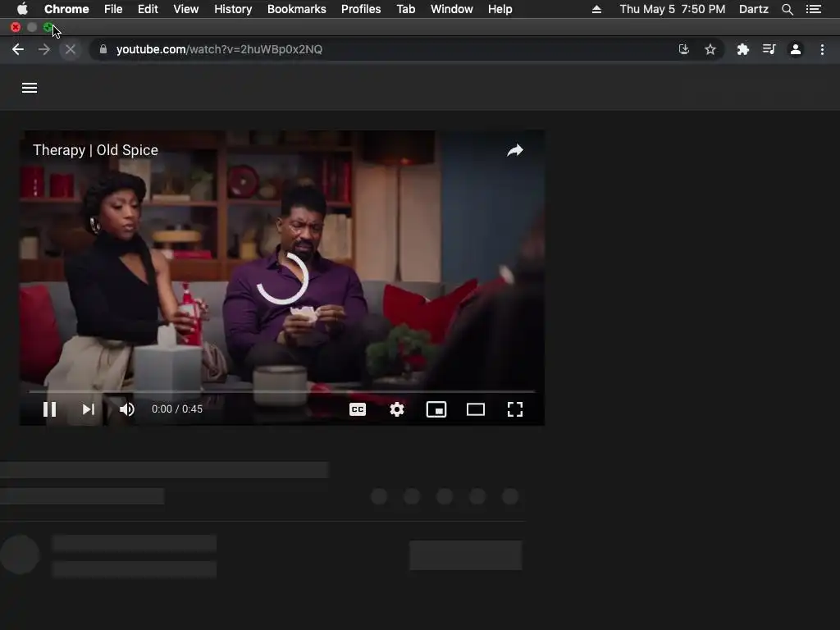Open the Window menu

452,9
